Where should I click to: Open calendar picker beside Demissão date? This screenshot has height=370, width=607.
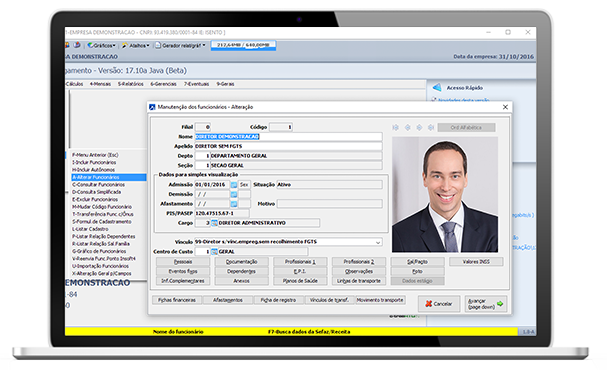(x=234, y=194)
